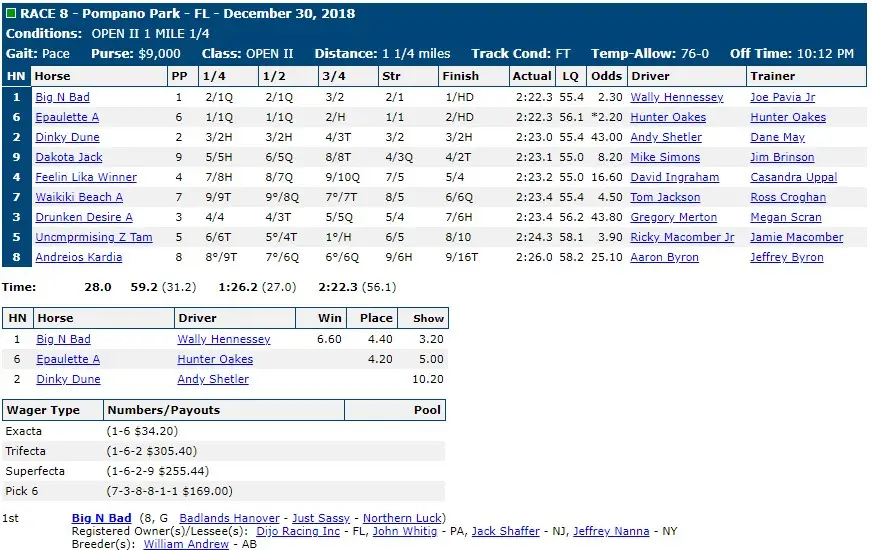This screenshot has width=872, height=550.
Task: Open the bold Big N Bad winner link
Action: (101, 518)
